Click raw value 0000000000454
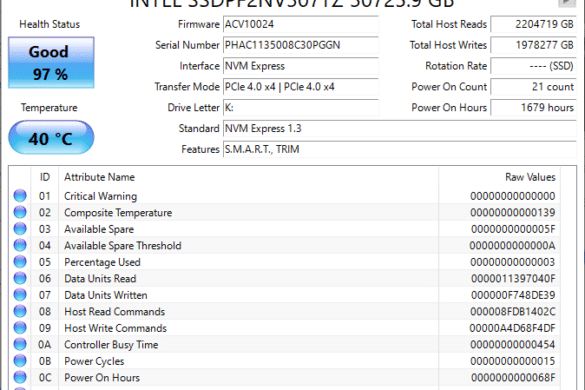 513,344
